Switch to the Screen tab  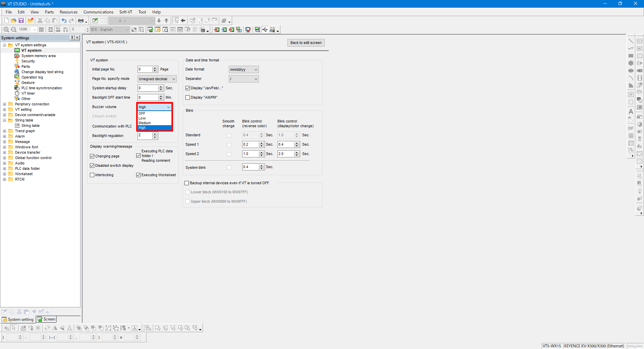[x=47, y=319]
